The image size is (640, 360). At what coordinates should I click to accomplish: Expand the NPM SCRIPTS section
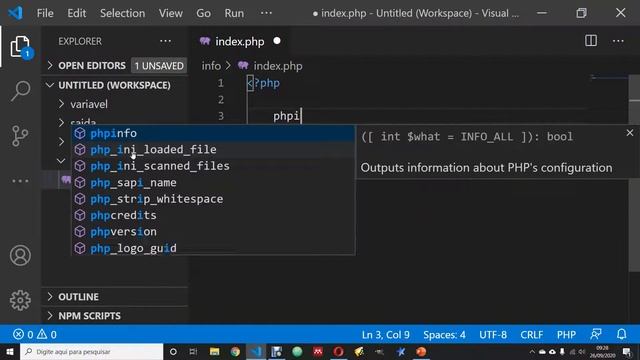115,316
